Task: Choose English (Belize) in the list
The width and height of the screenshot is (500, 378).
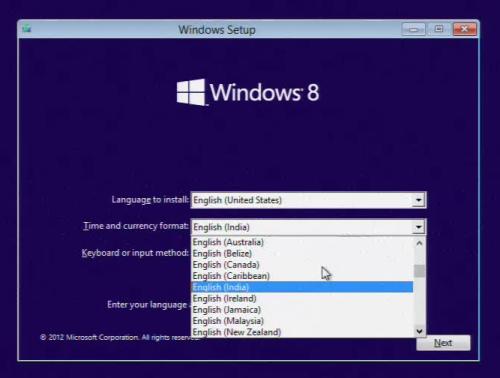Action: (x=302, y=253)
